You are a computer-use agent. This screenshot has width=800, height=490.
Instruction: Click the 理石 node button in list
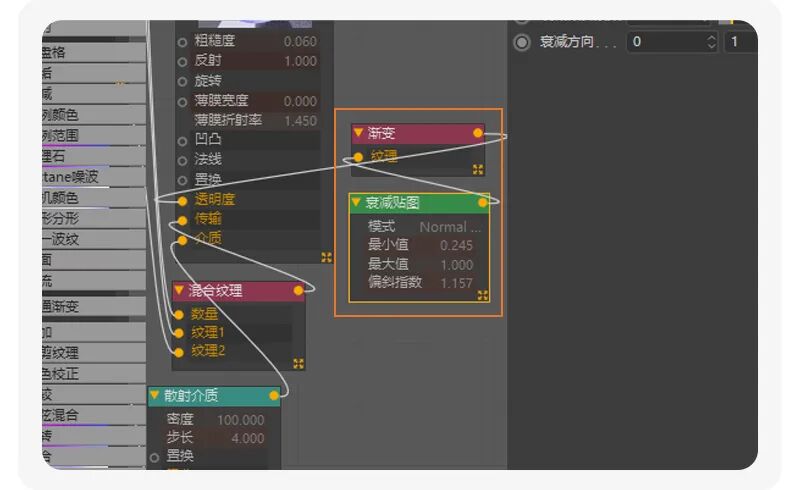(x=94, y=156)
